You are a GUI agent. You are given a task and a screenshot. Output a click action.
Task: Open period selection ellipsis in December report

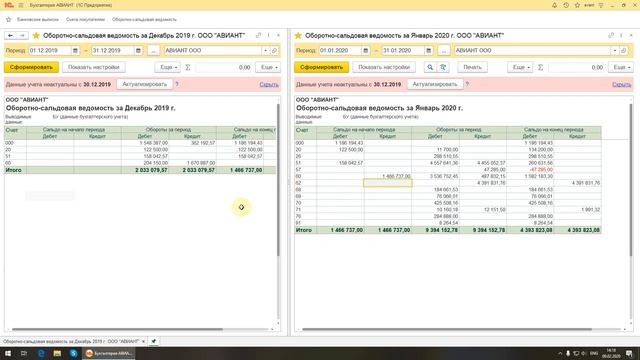(153, 51)
